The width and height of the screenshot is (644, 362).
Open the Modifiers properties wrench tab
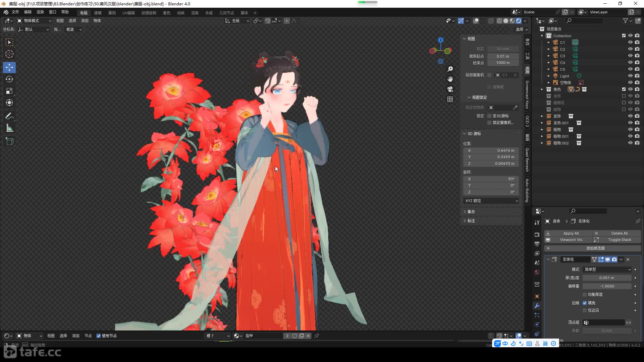click(x=537, y=306)
